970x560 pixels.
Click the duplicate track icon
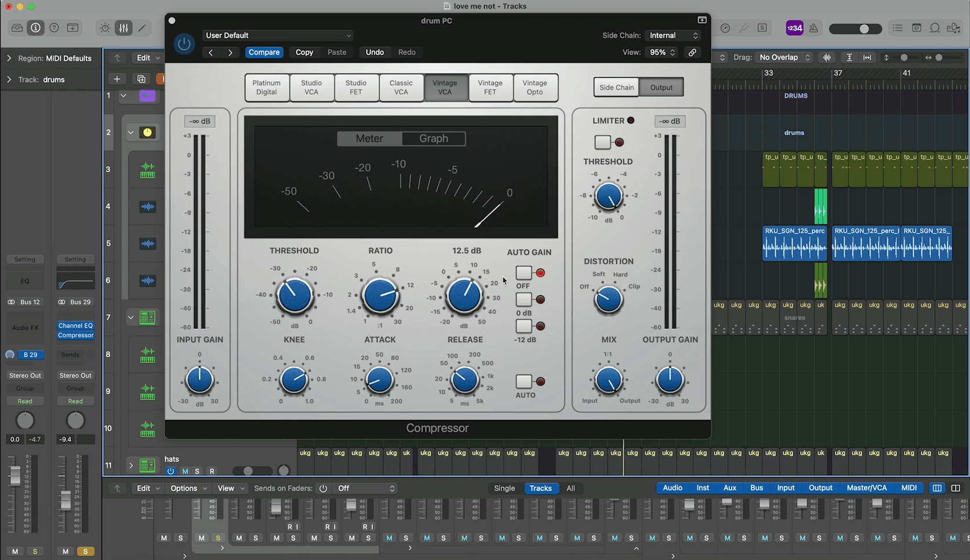pyautogui.click(x=141, y=79)
